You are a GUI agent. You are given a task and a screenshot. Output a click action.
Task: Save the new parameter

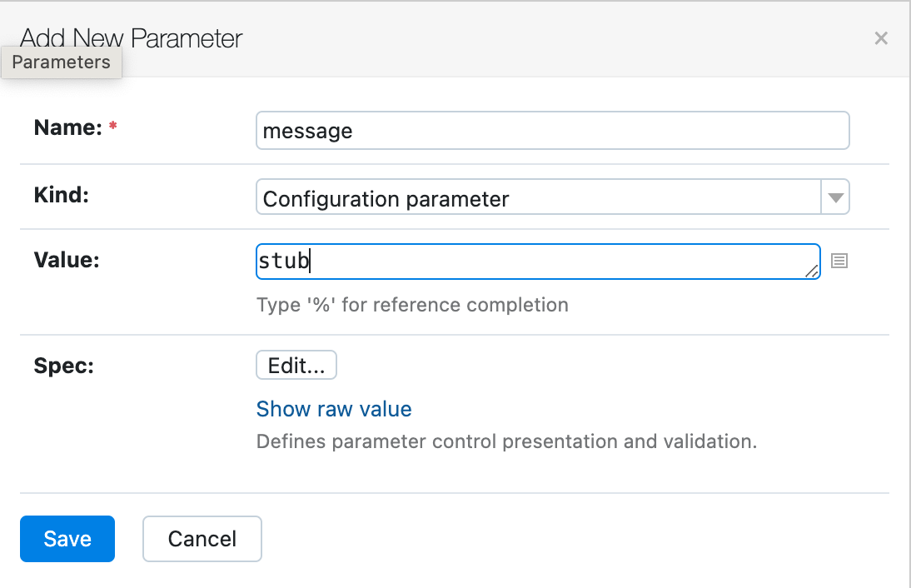point(67,539)
